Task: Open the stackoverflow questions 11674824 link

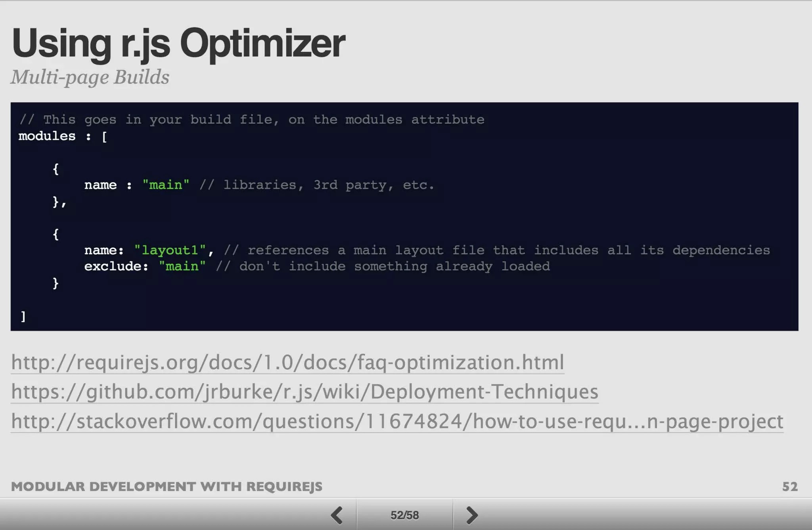Action: (397, 421)
